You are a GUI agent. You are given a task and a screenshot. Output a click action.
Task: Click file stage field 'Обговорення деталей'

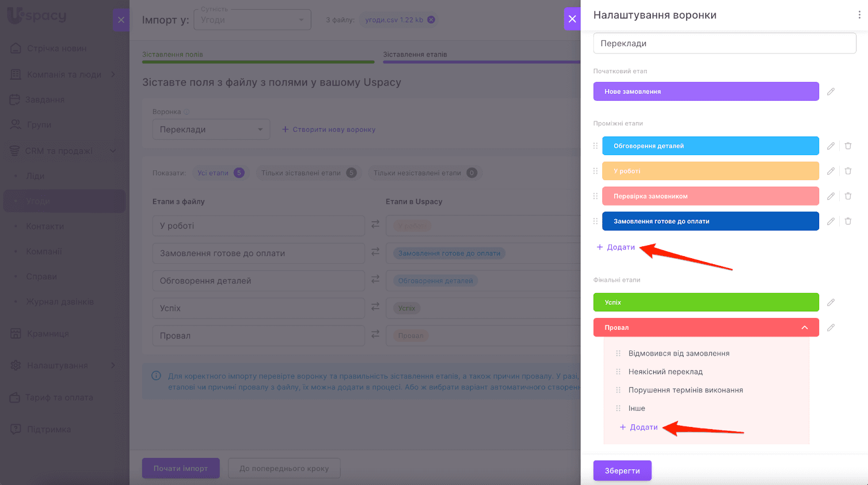[259, 281]
